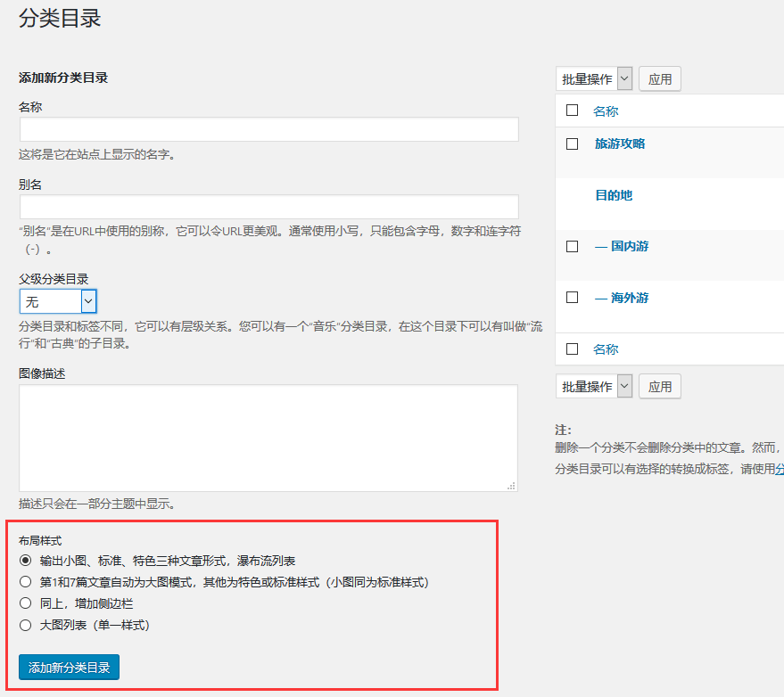Image resolution: width=784 pixels, height=697 pixels.
Task: Open the top 批量操作 dropdown
Action: (x=594, y=78)
